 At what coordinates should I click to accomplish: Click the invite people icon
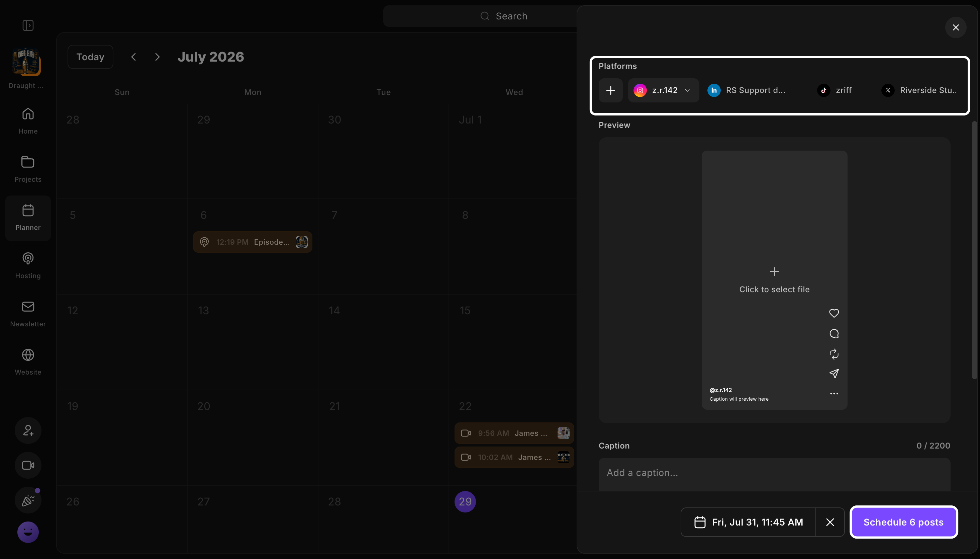[x=28, y=430]
